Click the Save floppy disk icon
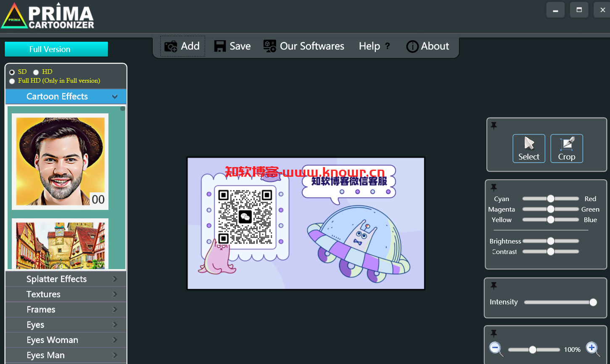Screen dimensions: 610x364 220,46
